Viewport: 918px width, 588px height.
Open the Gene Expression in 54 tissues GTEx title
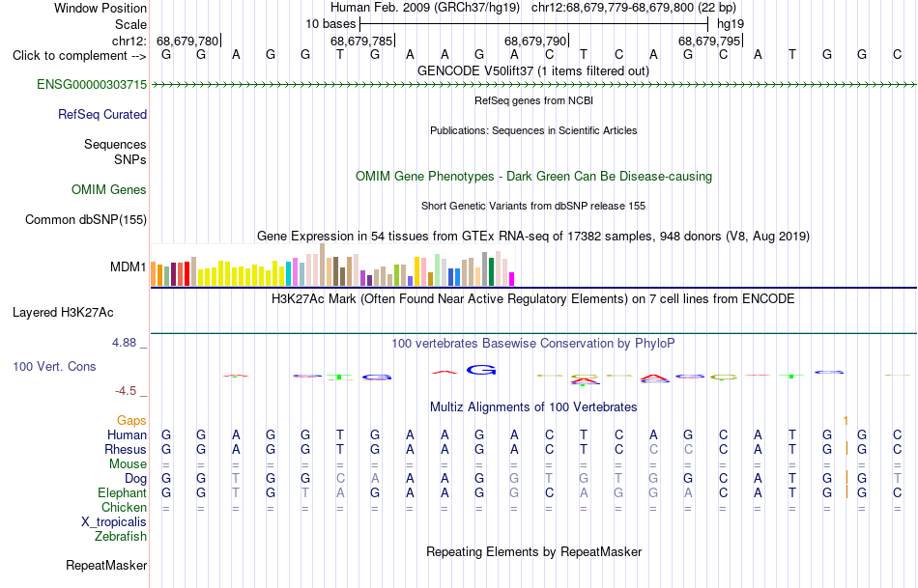coord(533,237)
